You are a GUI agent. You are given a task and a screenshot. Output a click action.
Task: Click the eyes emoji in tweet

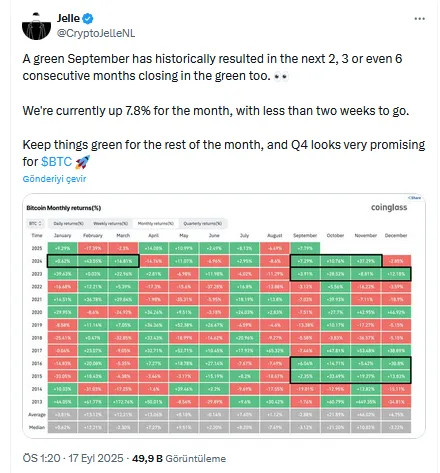[281, 77]
